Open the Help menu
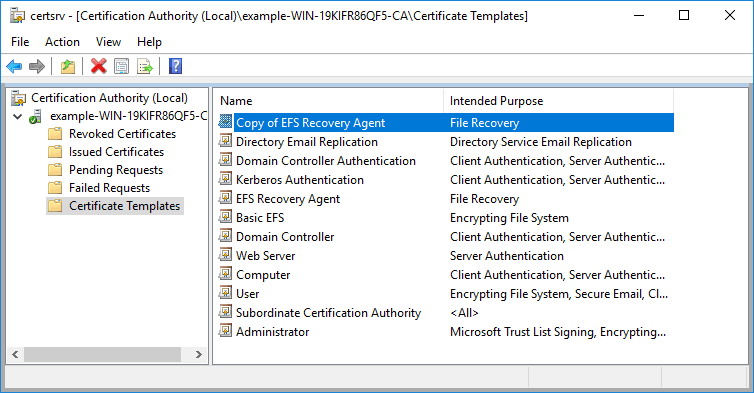The image size is (754, 393). click(x=149, y=42)
